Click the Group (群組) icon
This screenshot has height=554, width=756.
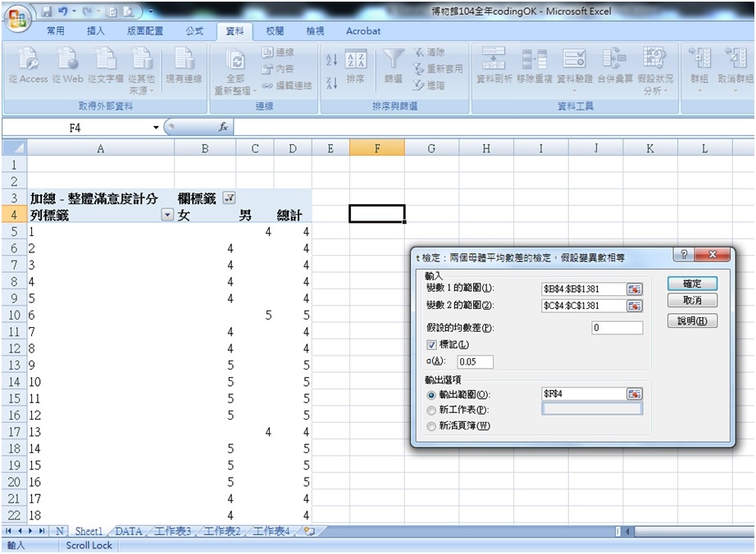(x=699, y=58)
